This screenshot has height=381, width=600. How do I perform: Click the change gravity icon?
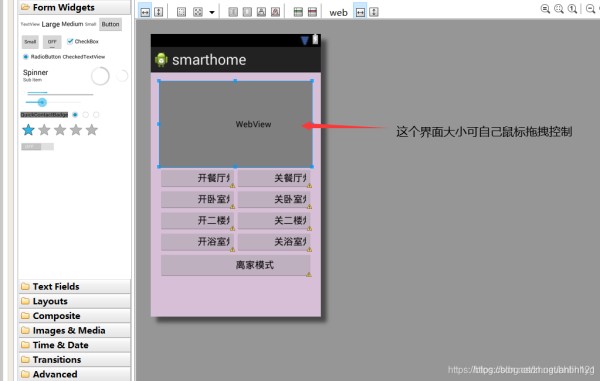coord(198,12)
